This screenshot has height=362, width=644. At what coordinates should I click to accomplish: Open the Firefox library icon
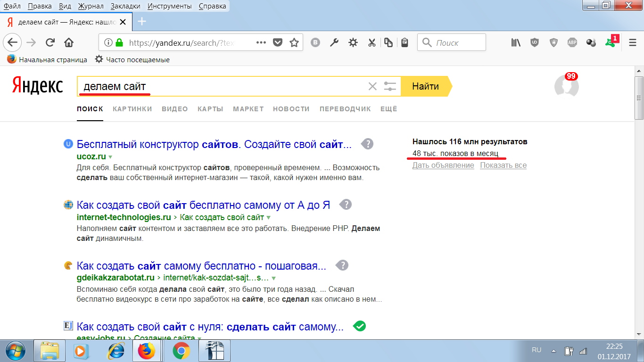coord(516,42)
